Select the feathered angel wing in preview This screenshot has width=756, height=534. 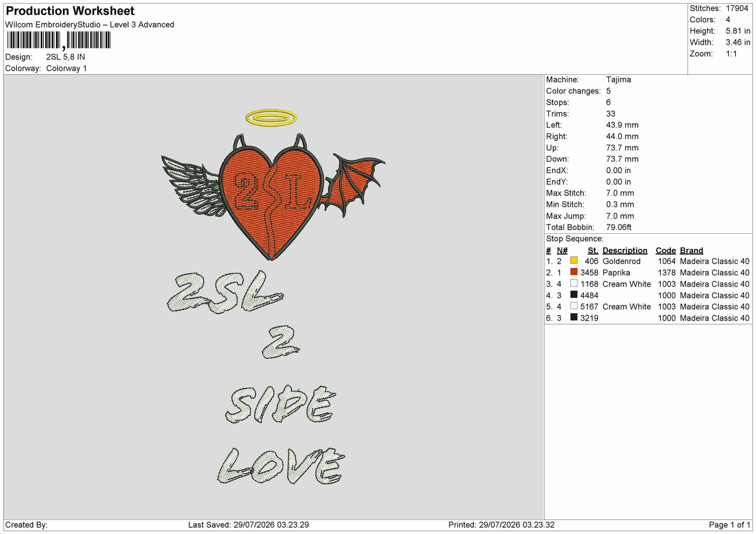click(193, 186)
